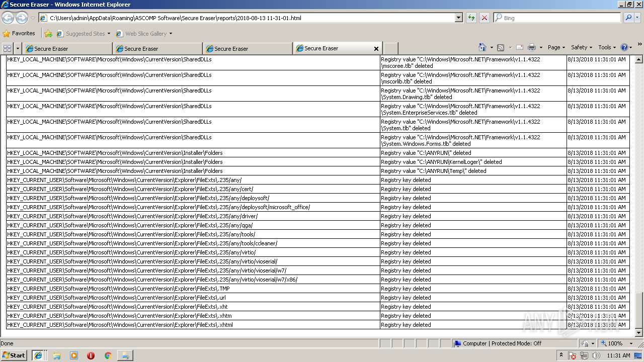
Task: Open the Tools menu
Action: (607, 47)
